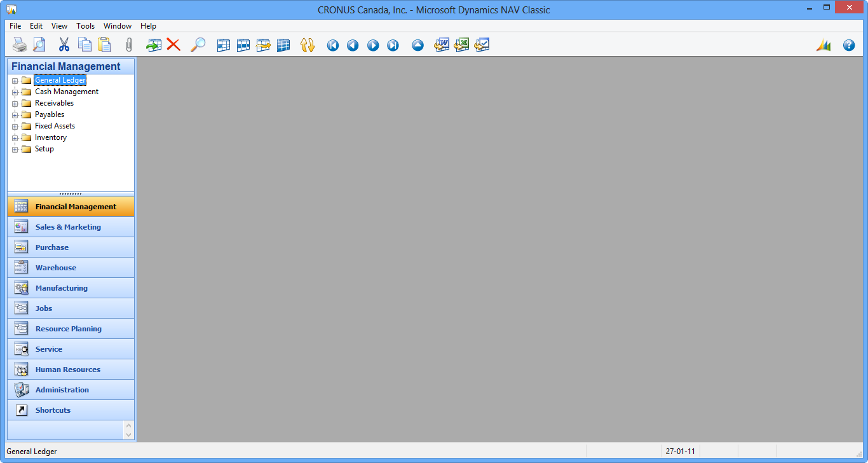The image size is (868, 463).
Task: Click the Send to Excel icon
Action: point(462,45)
